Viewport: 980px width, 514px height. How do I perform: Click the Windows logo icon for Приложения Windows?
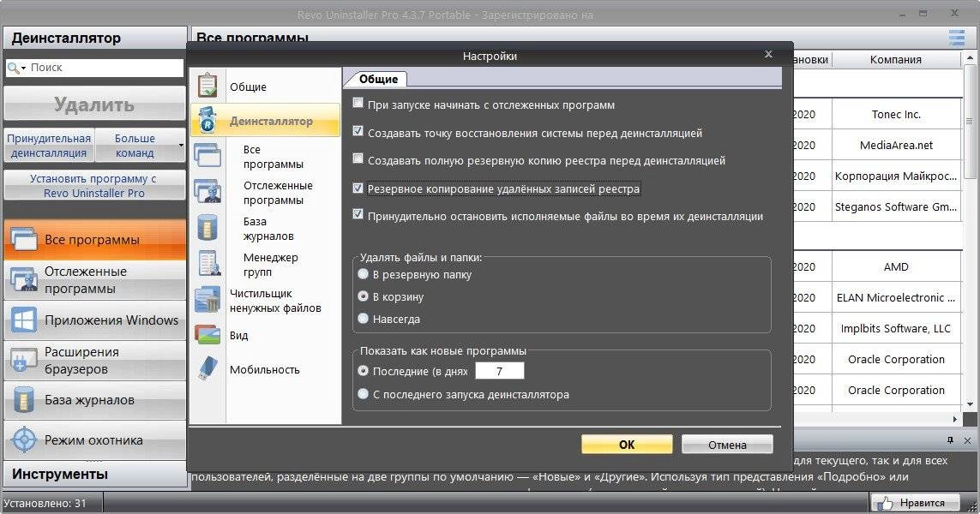24,320
